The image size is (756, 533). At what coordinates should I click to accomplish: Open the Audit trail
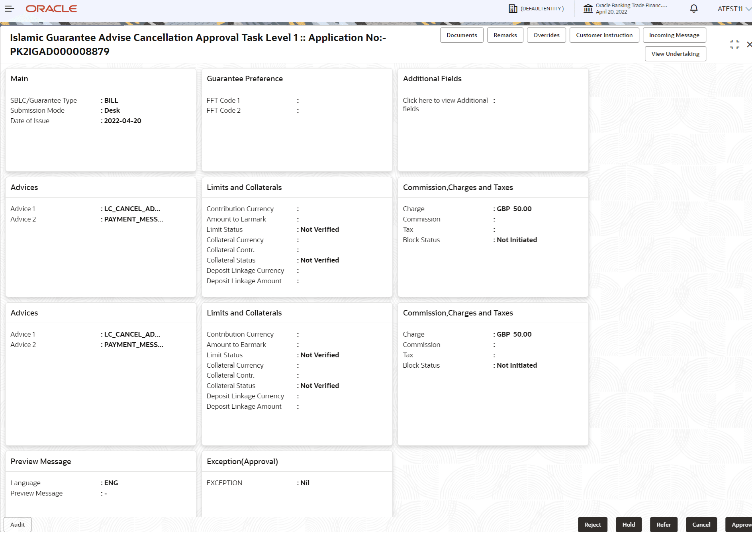pyautogui.click(x=17, y=525)
